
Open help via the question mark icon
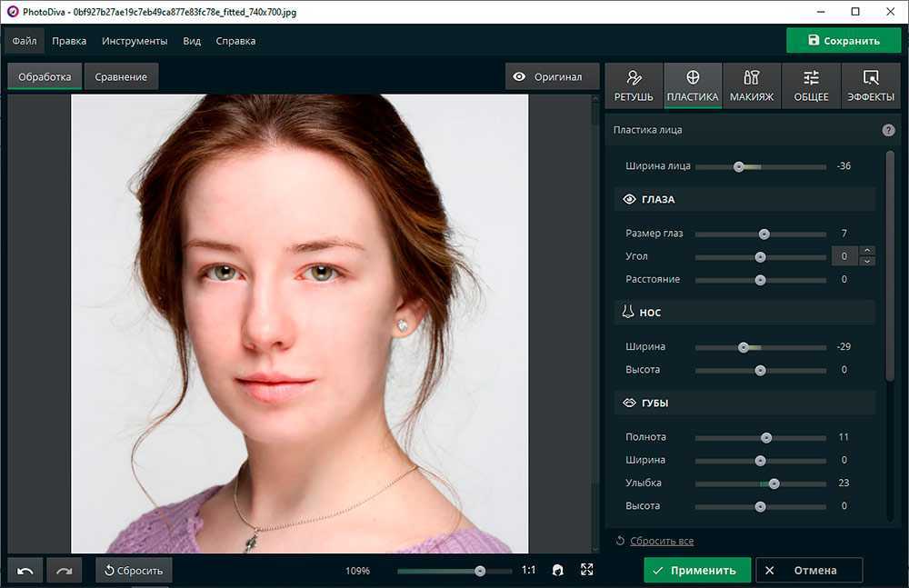pos(888,130)
